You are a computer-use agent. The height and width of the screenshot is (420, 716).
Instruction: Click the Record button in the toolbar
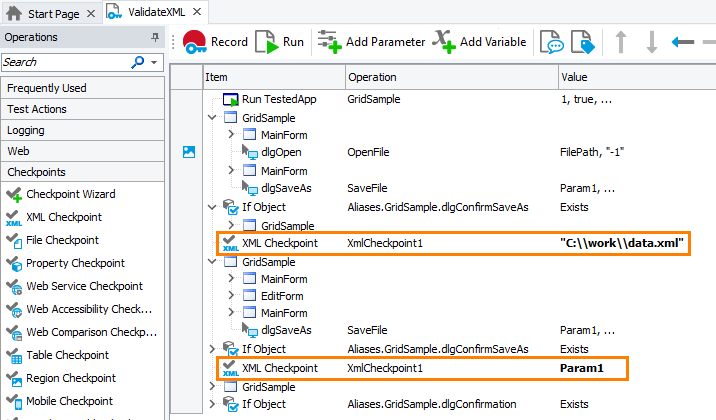point(215,42)
